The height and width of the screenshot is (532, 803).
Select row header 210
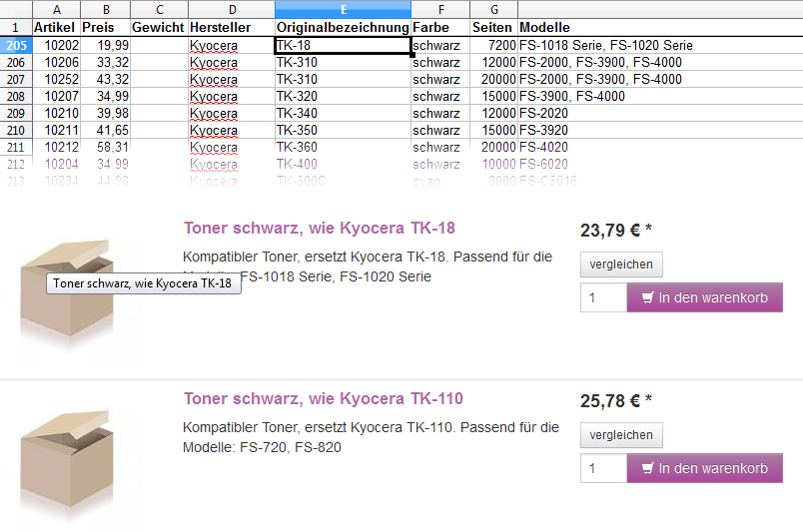[16, 130]
